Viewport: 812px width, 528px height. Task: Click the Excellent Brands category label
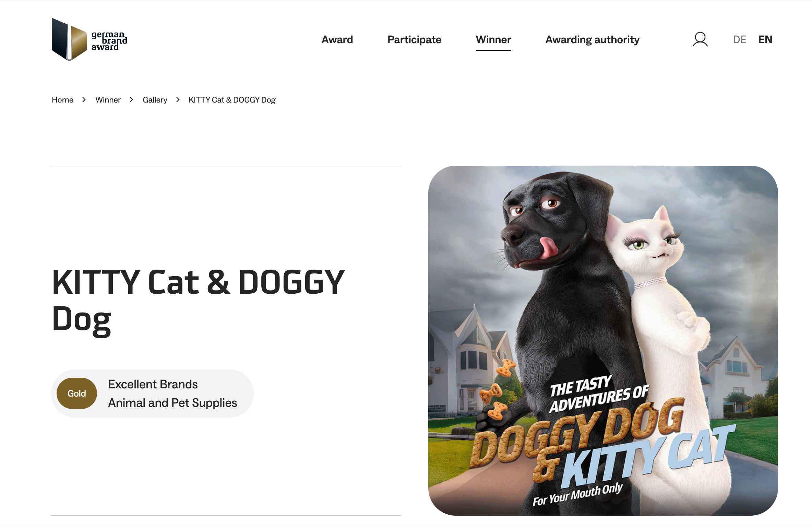[153, 384]
